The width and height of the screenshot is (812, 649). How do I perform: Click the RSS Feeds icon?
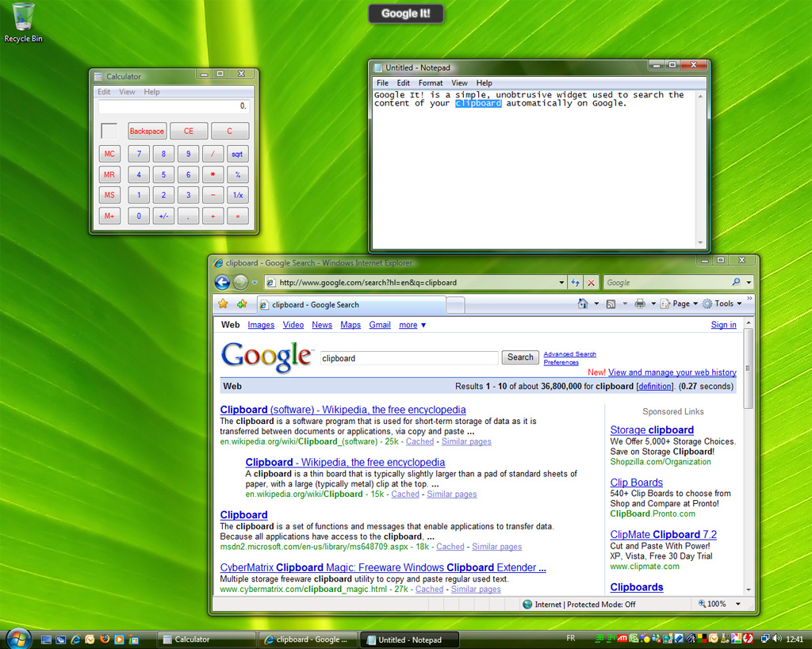point(611,304)
